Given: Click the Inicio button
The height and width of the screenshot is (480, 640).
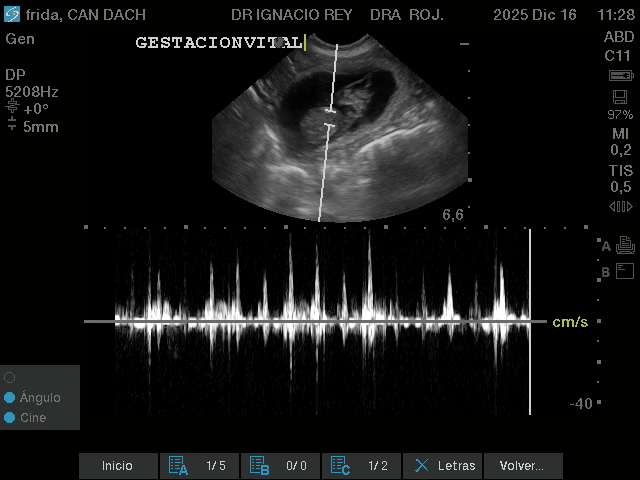Looking at the screenshot, I should coord(118,466).
